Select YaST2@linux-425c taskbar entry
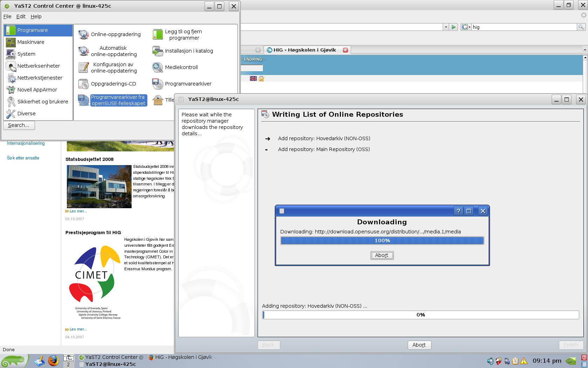 click(x=108, y=364)
